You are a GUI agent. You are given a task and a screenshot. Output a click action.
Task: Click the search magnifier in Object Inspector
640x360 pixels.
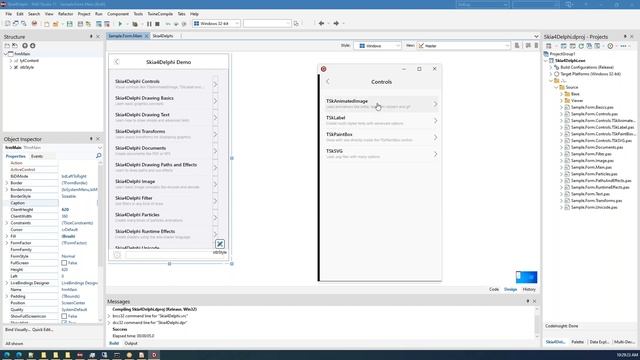[98, 156]
